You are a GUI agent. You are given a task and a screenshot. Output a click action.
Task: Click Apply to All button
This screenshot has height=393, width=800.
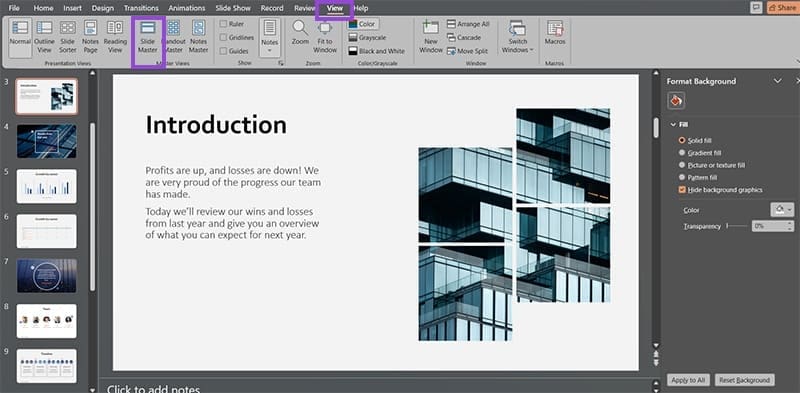(688, 380)
